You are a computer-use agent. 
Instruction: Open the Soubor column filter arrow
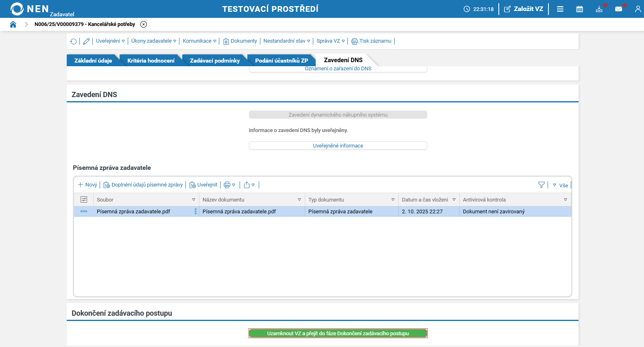[194, 200]
